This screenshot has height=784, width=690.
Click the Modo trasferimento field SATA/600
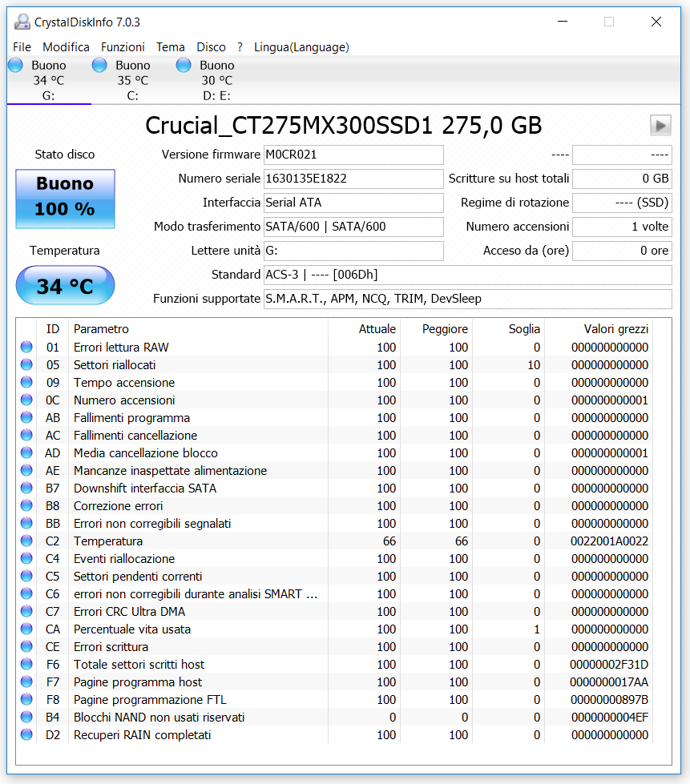pyautogui.click(x=353, y=227)
